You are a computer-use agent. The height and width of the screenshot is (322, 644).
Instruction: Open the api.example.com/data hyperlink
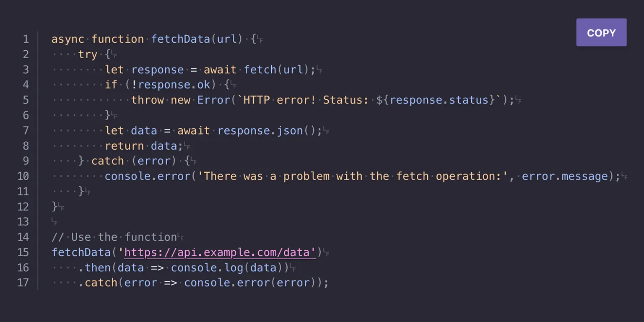[x=218, y=252]
